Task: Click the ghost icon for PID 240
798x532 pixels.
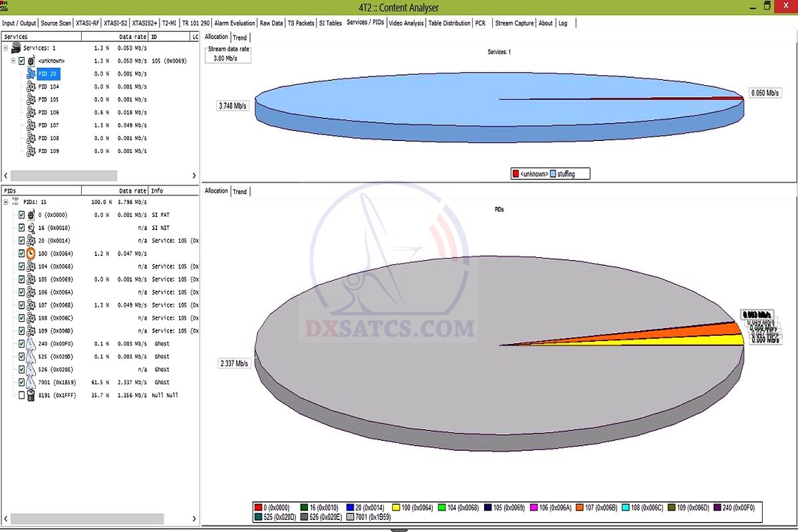Action: pos(31,344)
